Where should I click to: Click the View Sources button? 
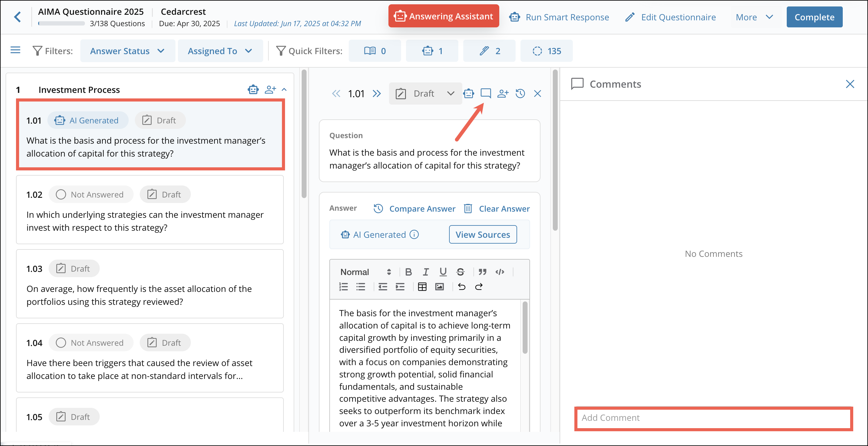point(483,234)
